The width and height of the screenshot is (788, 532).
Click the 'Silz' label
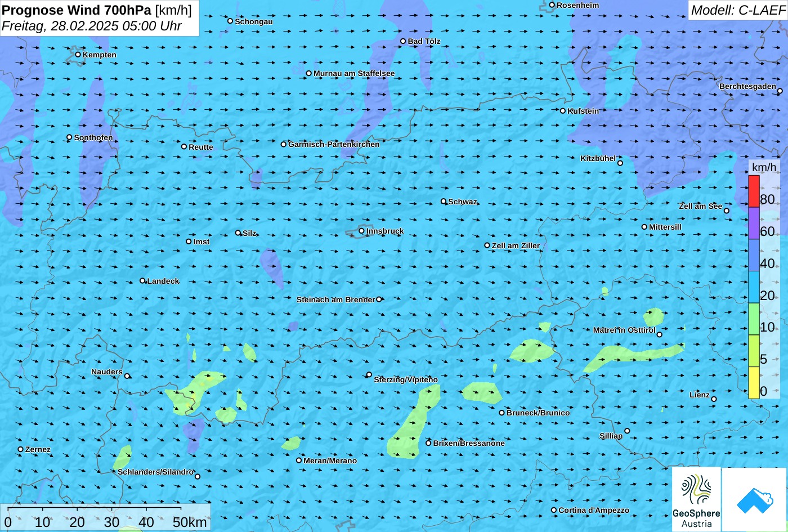pos(249,233)
